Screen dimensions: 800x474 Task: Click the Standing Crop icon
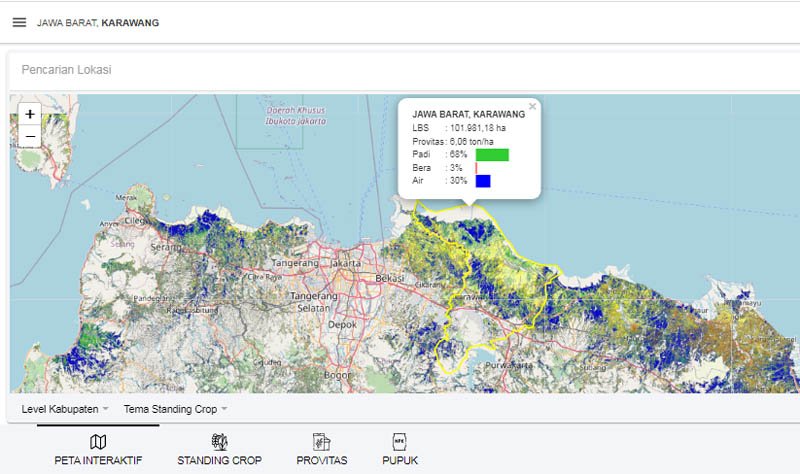point(219,442)
